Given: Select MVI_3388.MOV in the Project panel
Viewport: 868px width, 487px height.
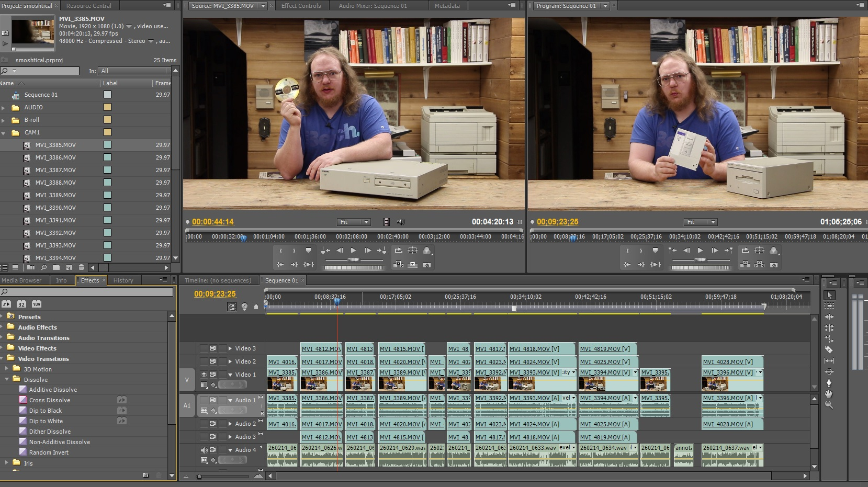Looking at the screenshot, I should pos(55,183).
